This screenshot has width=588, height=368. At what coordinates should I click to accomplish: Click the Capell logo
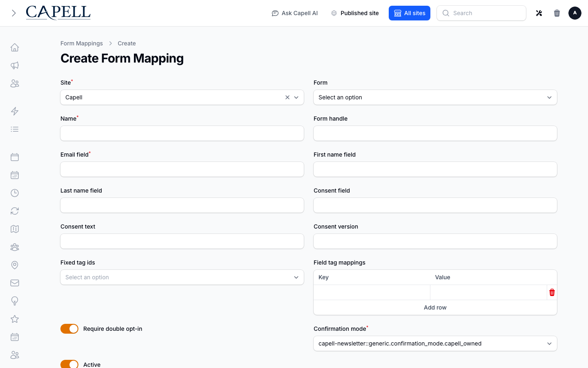(58, 13)
